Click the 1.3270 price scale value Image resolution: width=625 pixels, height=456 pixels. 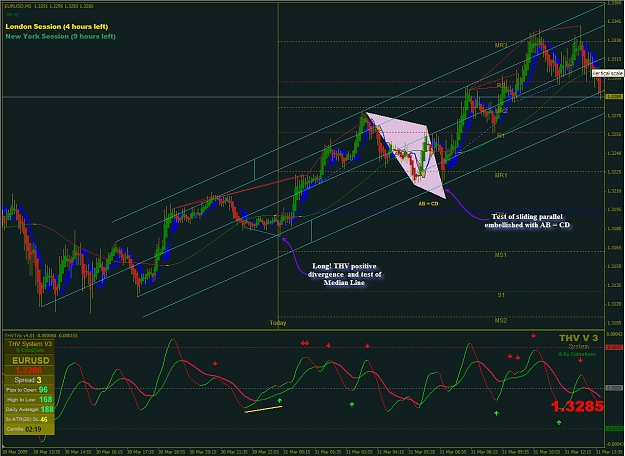[614, 116]
